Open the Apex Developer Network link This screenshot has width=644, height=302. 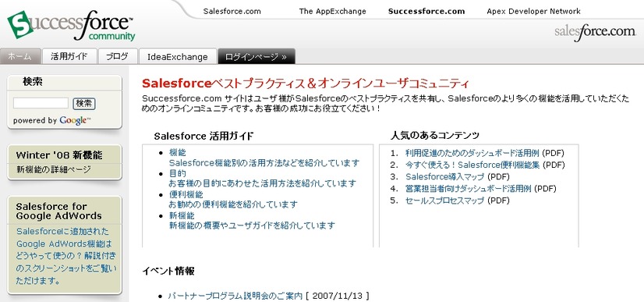point(533,12)
